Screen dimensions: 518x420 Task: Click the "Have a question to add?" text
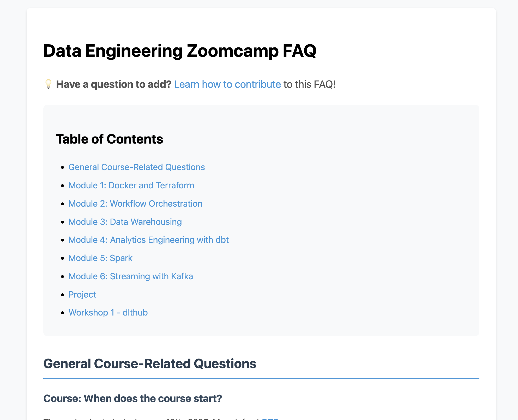pos(114,84)
